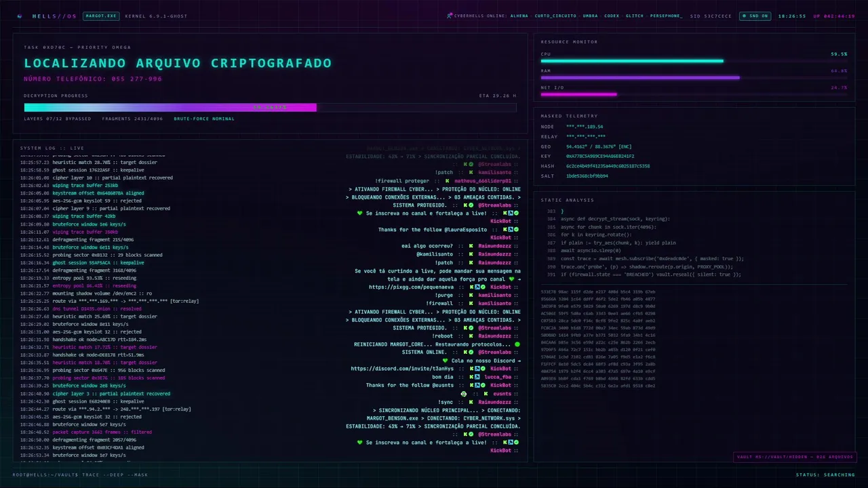Click the Kick badge in the !reboot row

[x=470, y=336]
